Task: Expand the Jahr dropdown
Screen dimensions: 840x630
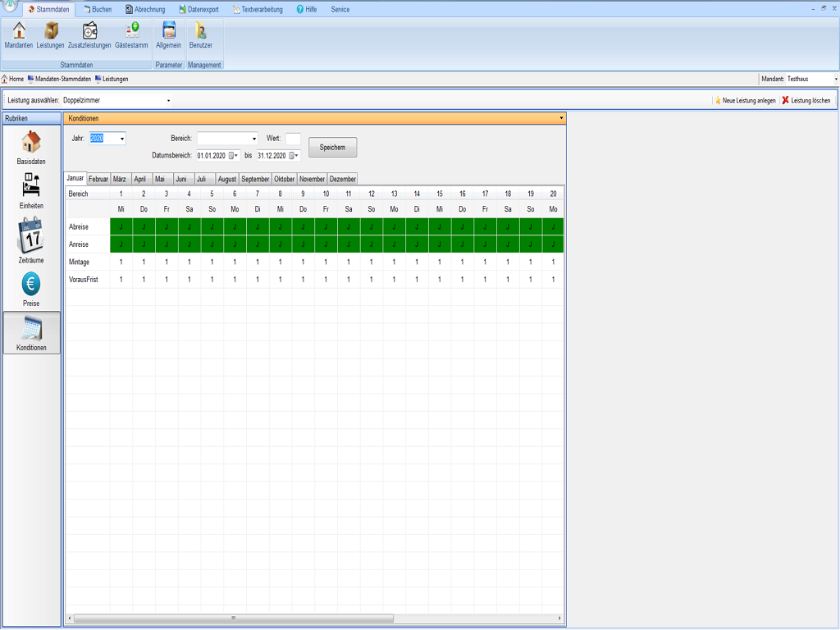Action: pos(122,139)
